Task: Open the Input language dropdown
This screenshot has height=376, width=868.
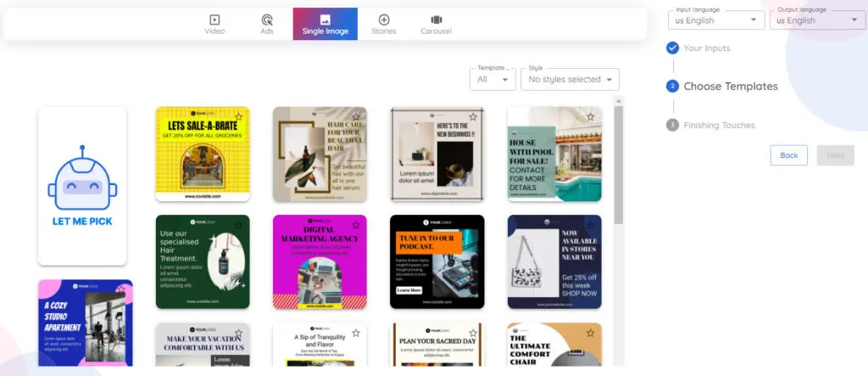Action: 716,20
